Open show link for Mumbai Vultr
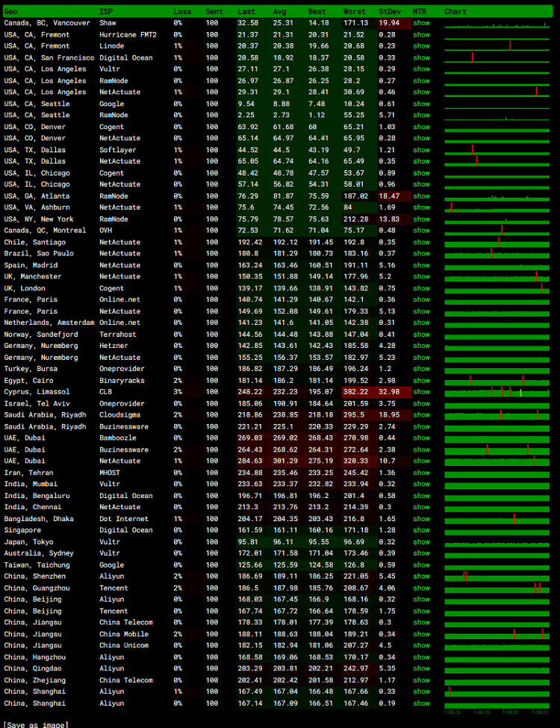The width and height of the screenshot is (560, 728). [x=421, y=484]
